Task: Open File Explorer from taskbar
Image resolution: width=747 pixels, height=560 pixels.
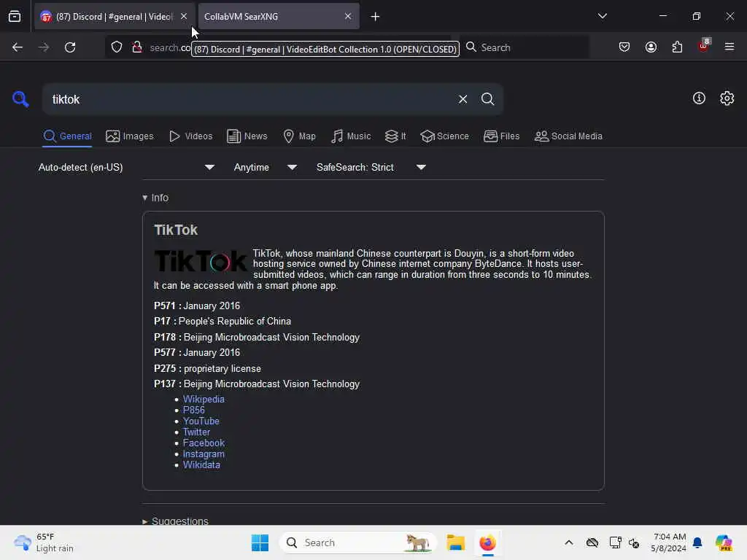Action: (455, 542)
